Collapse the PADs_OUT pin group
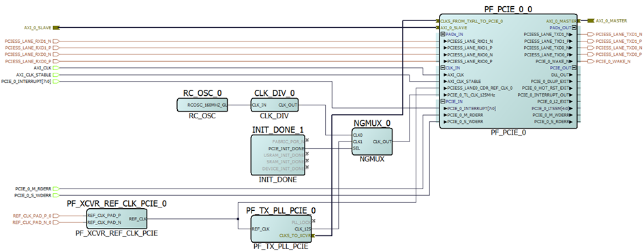 point(574,27)
